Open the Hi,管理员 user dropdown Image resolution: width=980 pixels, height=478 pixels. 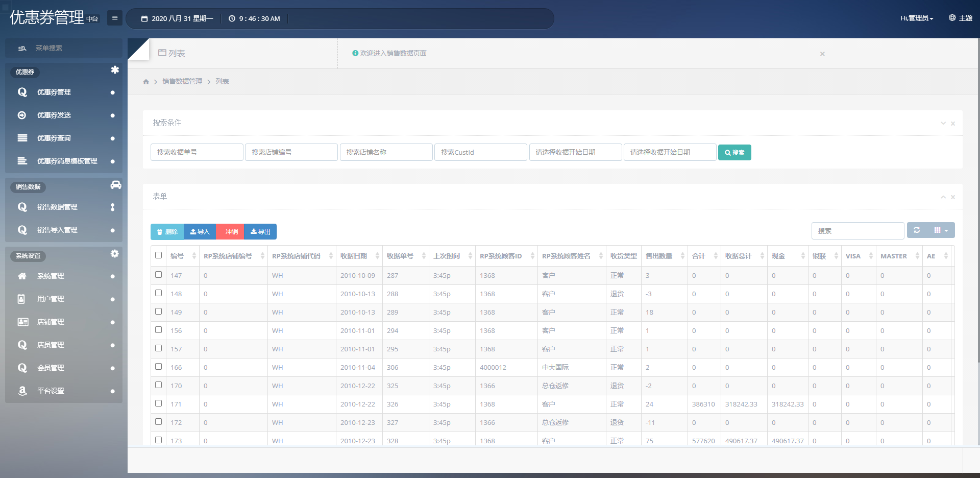[x=917, y=18]
